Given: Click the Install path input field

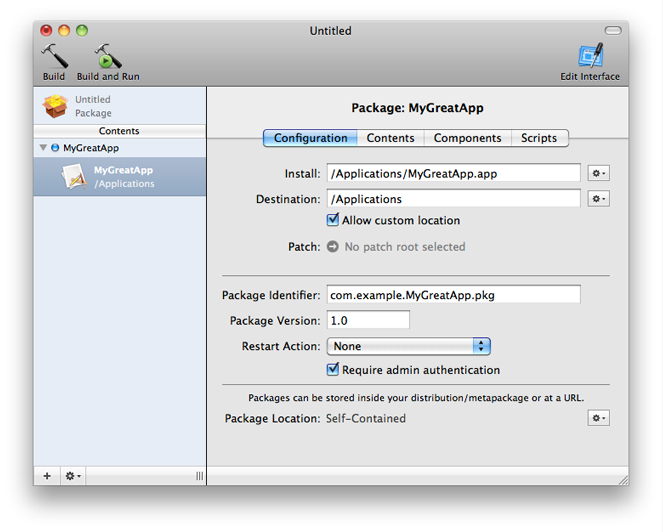Looking at the screenshot, I should tap(453, 173).
